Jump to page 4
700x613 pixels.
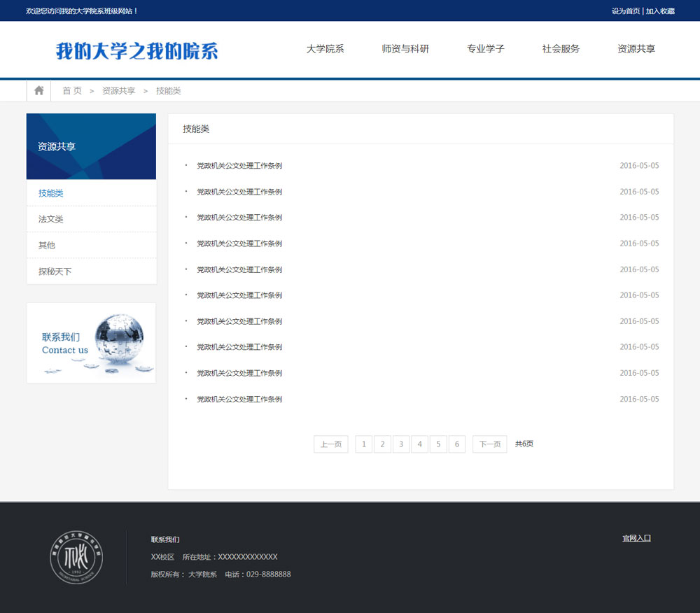pyautogui.click(x=419, y=444)
